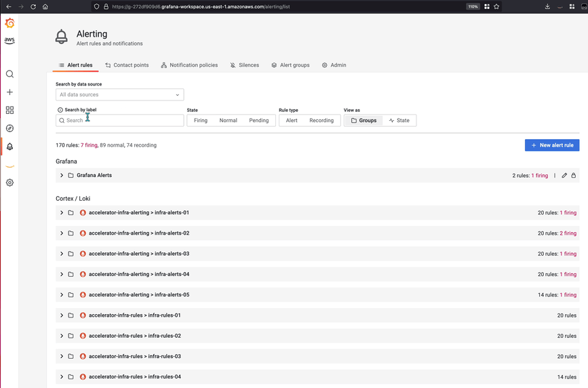Expand the infra-alerts-04 group

(x=62, y=274)
